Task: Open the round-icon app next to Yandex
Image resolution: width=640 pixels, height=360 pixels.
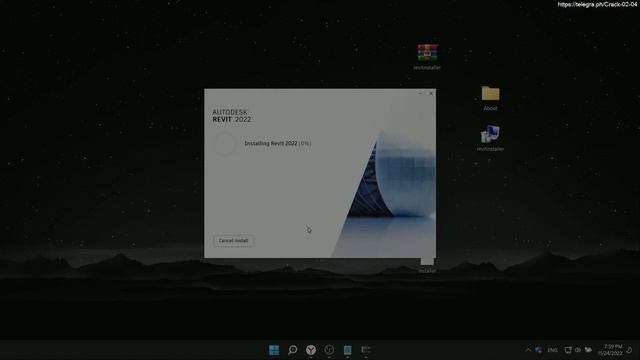Action: tap(329, 350)
